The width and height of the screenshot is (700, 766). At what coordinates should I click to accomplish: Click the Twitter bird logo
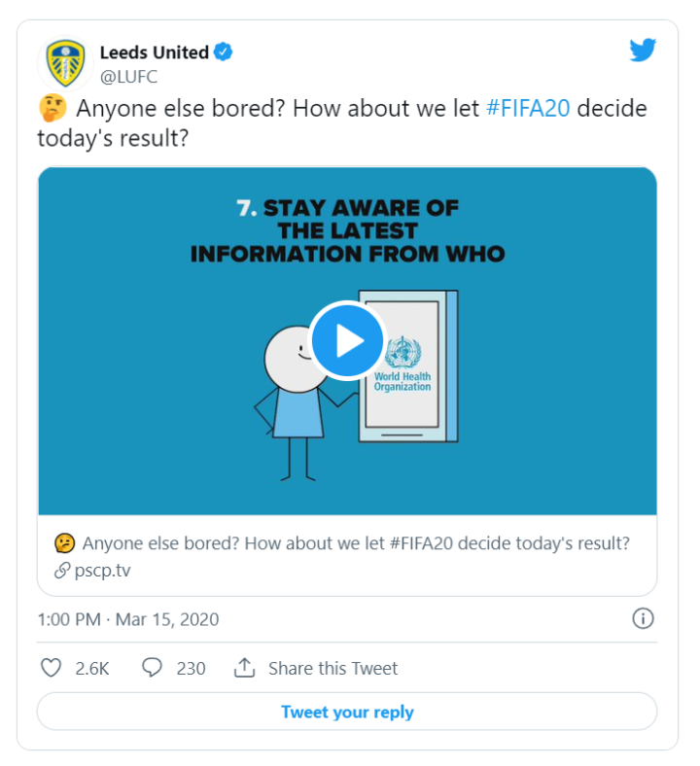[x=643, y=51]
